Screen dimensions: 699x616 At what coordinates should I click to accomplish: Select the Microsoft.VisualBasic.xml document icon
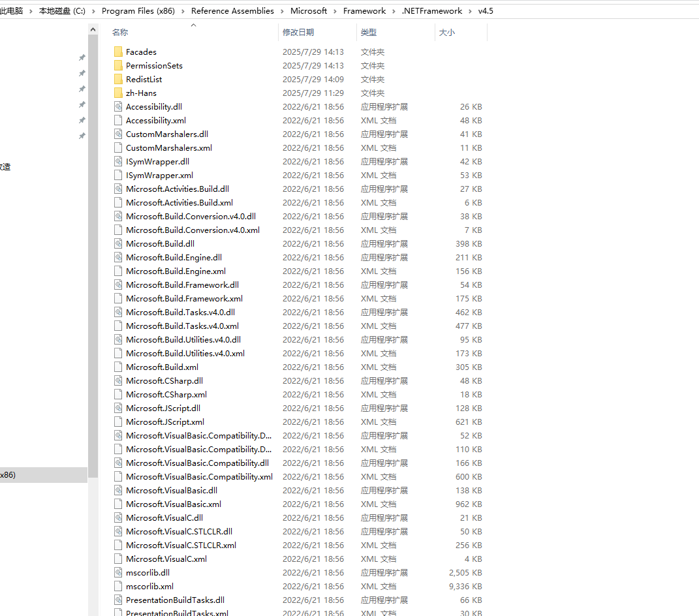pyautogui.click(x=118, y=504)
